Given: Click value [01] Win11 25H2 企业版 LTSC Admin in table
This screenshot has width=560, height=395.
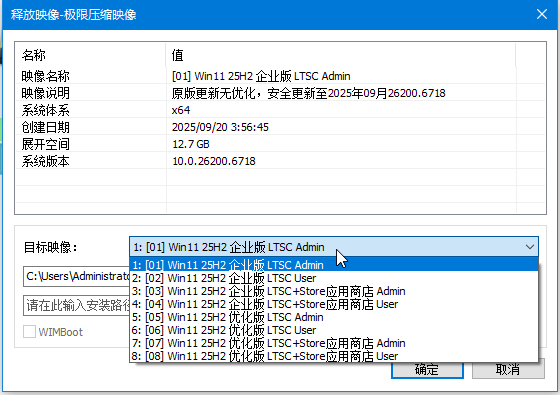Looking at the screenshot, I should (261, 76).
